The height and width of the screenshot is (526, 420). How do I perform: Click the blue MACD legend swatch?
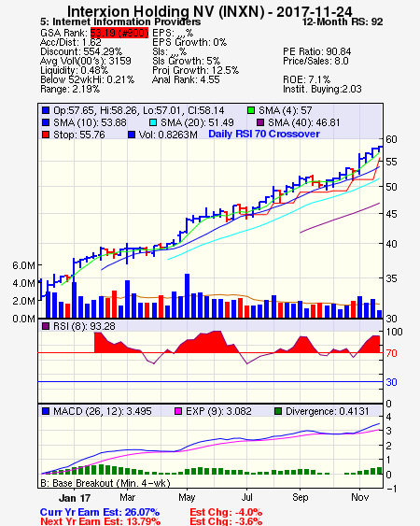coord(46,411)
